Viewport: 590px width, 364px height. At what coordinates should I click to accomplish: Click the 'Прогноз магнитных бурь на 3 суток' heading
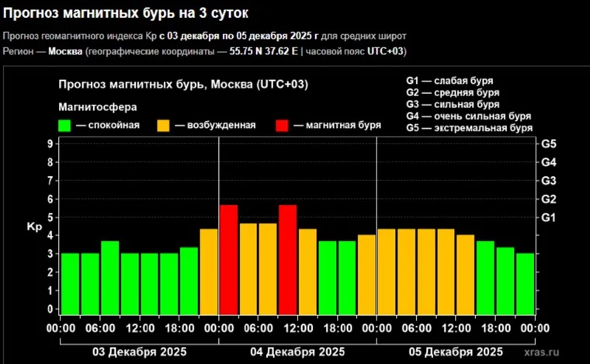click(131, 14)
